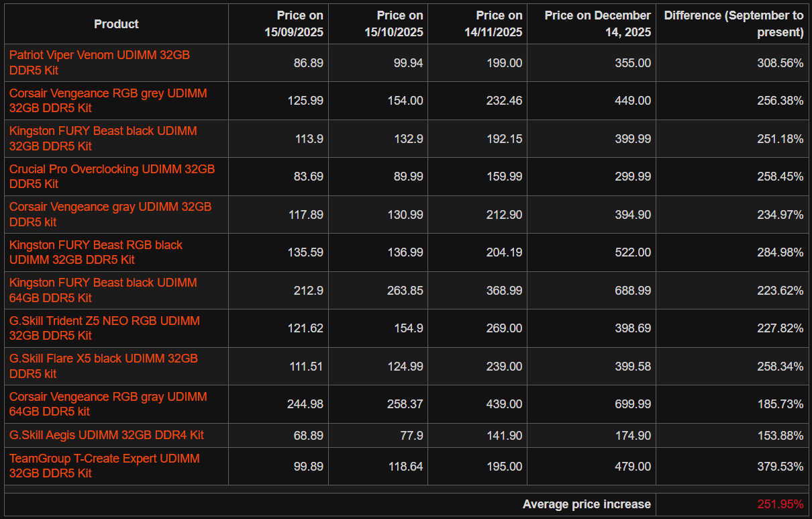Viewport: 812px width, 519px height.
Task: Click Corsair Vengeance gray 32GB kit link
Action: click(110, 207)
